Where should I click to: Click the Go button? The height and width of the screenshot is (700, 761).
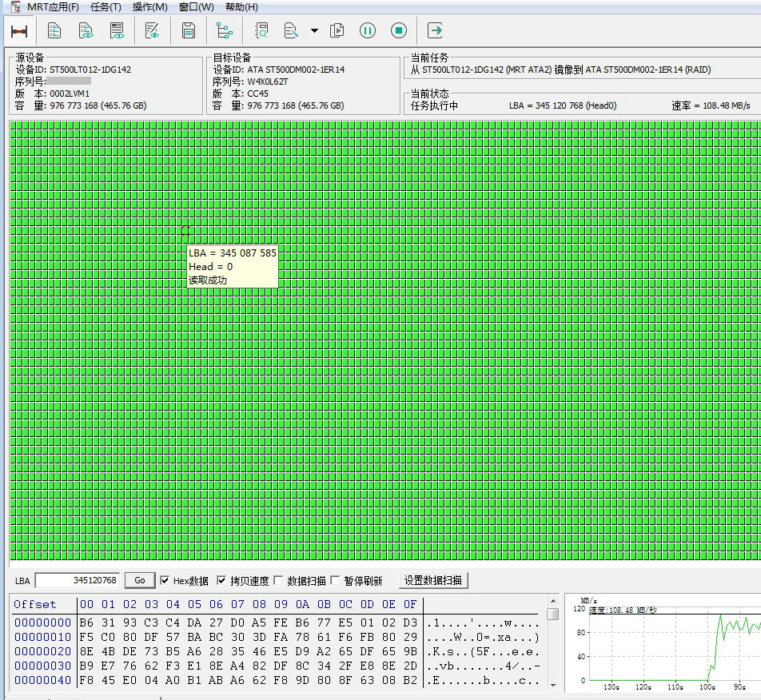pos(140,580)
